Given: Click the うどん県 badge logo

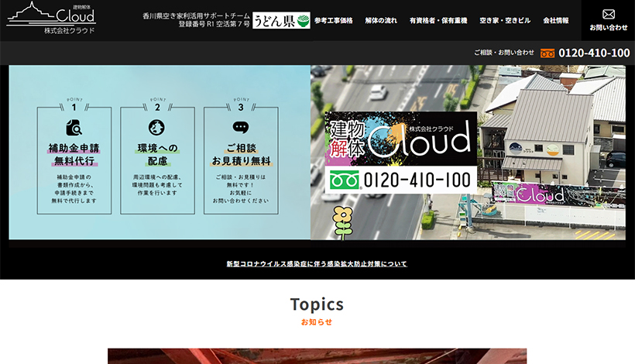Looking at the screenshot, I should [x=281, y=21].
